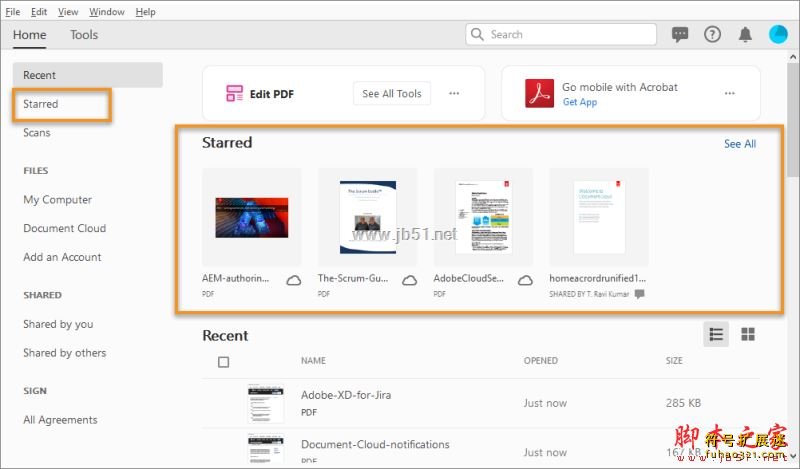
Task: Click the scrollbar up arrow
Action: (793, 57)
